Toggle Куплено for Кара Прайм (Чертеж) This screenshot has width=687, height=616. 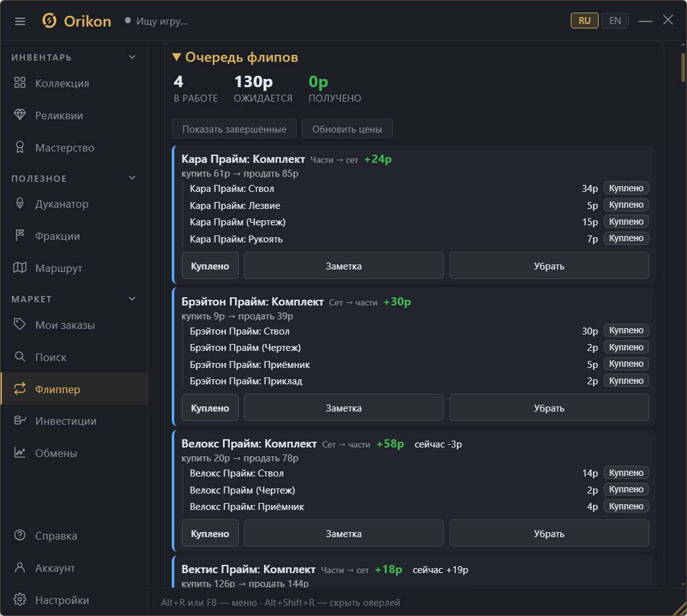[626, 222]
